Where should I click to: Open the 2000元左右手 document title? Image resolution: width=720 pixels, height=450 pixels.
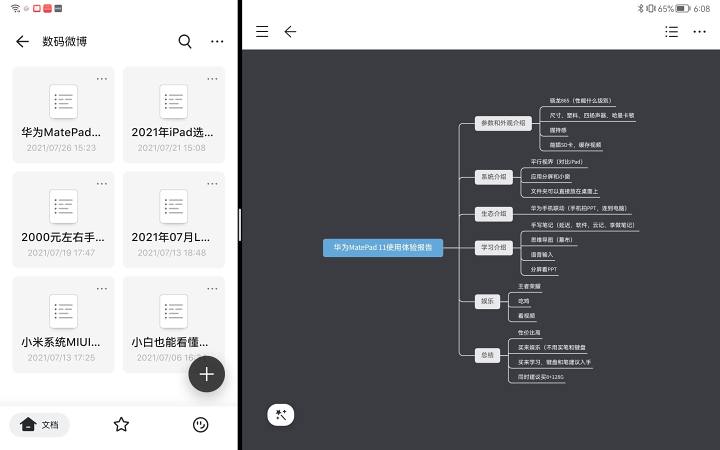point(62,237)
